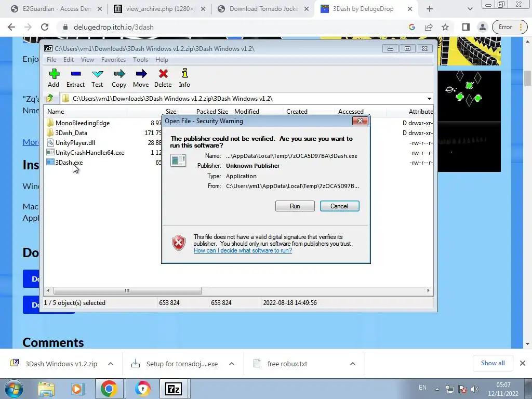Viewport: 532px width, 399px height.
Task: Click the 7-Zip taskbar icon
Action: (x=174, y=389)
